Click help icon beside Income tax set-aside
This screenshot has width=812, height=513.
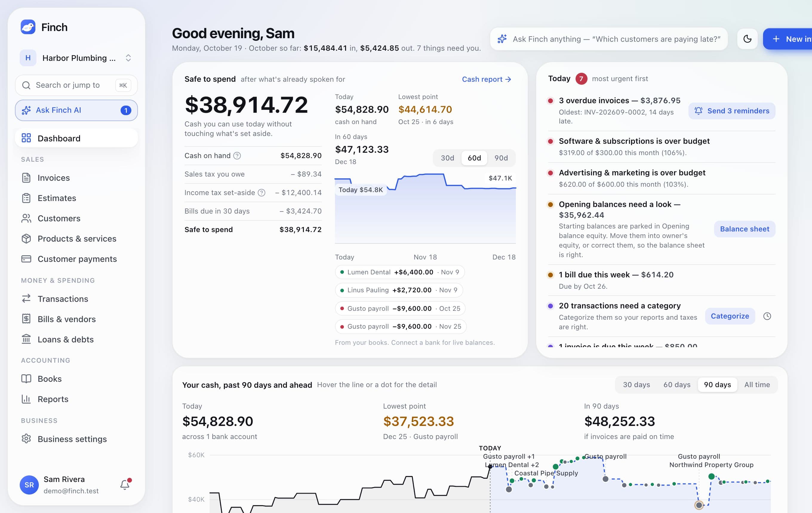tap(261, 193)
